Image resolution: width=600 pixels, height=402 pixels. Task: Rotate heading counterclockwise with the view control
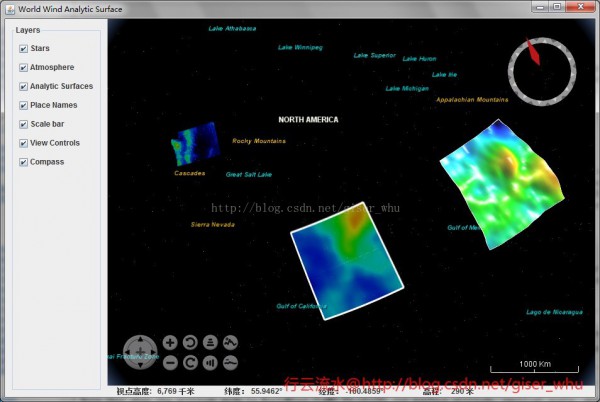[190, 343]
